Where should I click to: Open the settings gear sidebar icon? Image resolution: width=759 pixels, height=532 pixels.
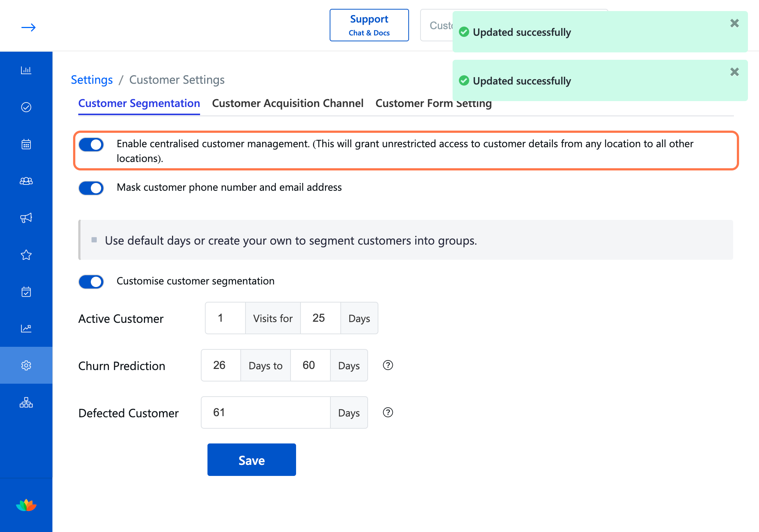[x=26, y=365]
